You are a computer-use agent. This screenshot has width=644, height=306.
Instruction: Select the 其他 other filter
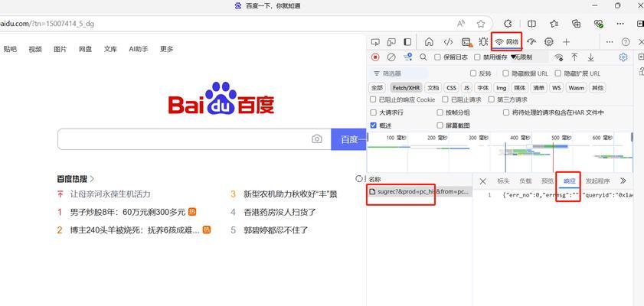click(x=597, y=88)
